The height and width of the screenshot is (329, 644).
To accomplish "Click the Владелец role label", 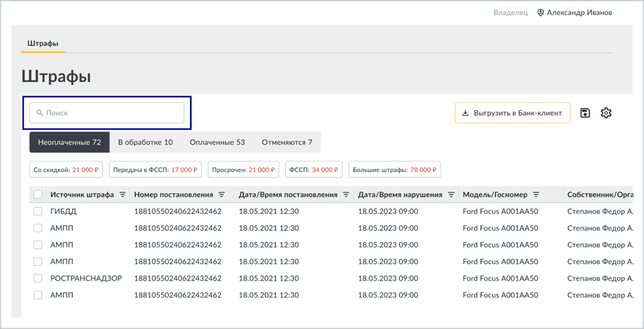I will tap(510, 12).
